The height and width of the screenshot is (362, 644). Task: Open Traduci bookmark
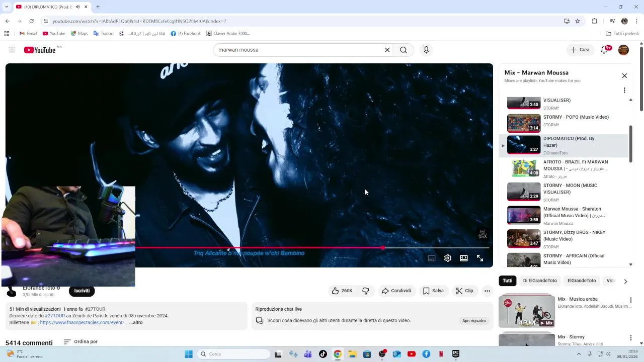click(x=103, y=34)
